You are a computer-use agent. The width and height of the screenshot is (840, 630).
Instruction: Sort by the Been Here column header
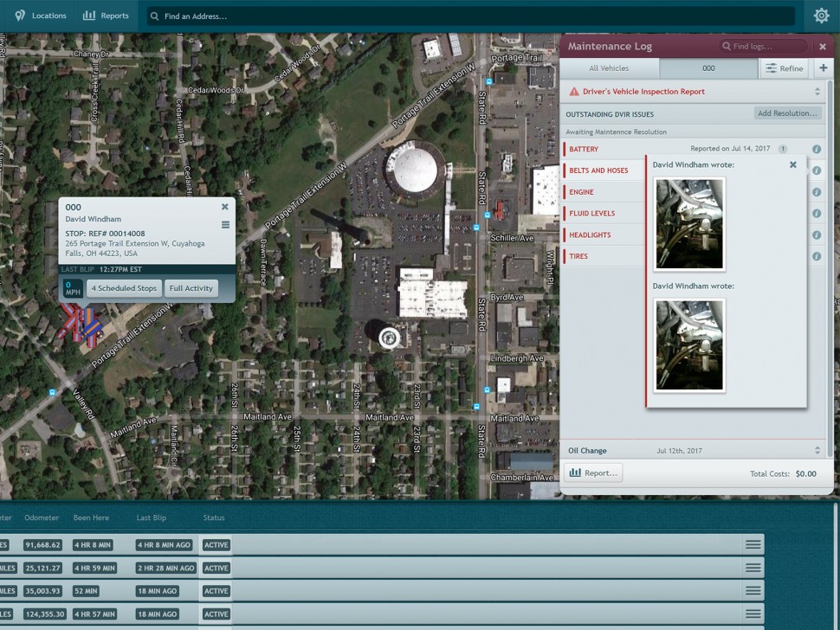tap(91, 517)
